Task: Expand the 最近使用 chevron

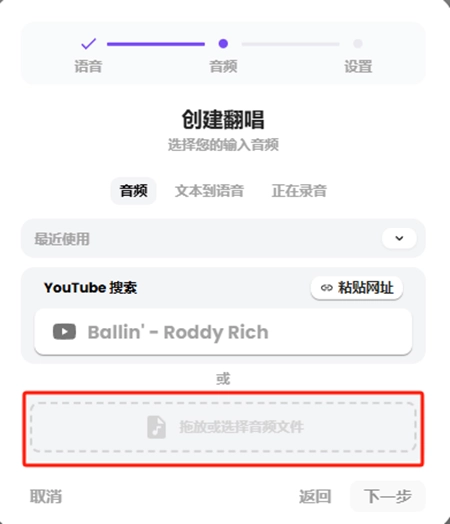Action: (399, 238)
